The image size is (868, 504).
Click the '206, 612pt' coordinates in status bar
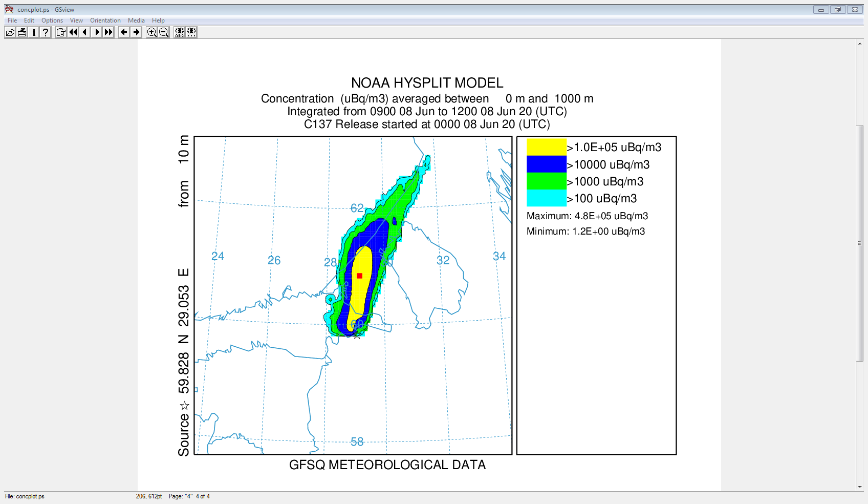149,496
